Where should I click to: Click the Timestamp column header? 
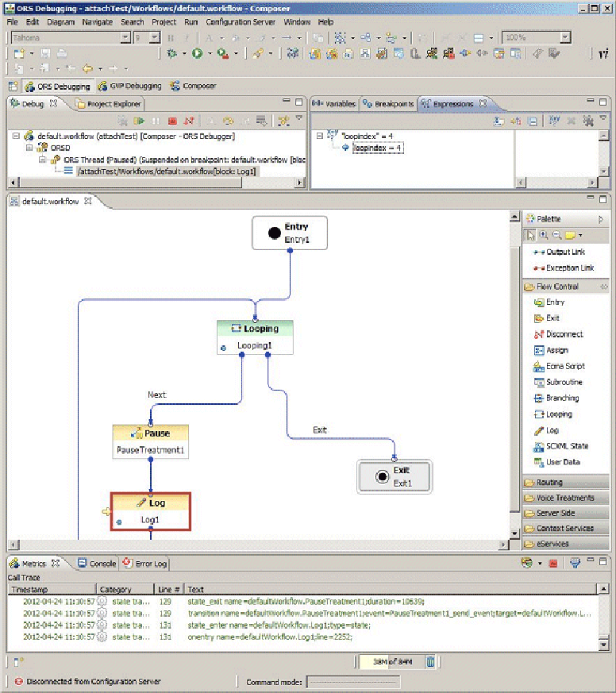click(31, 589)
